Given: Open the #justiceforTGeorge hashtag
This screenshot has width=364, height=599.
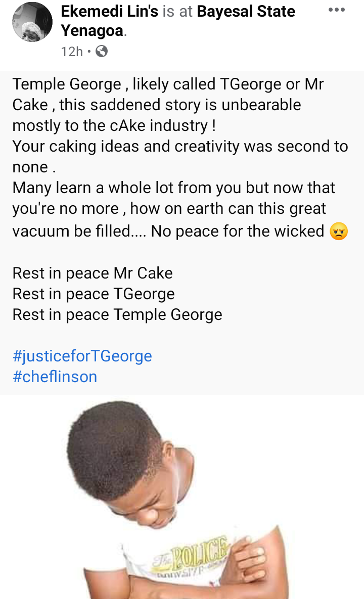Looking at the screenshot, I should 82,356.
